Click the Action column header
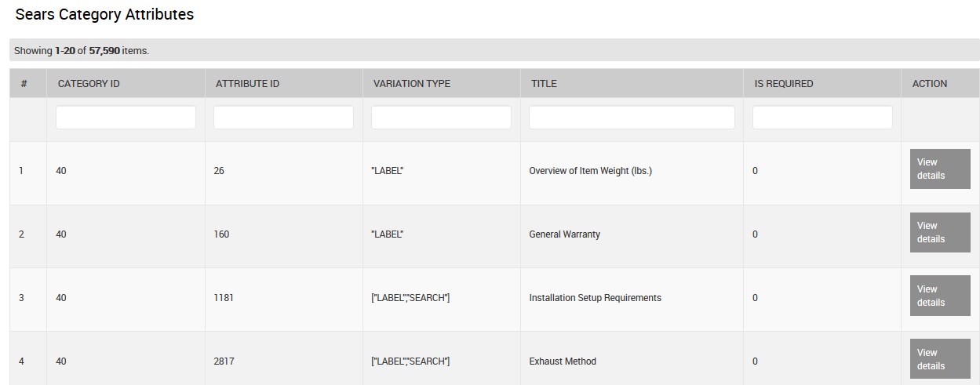 930,83
